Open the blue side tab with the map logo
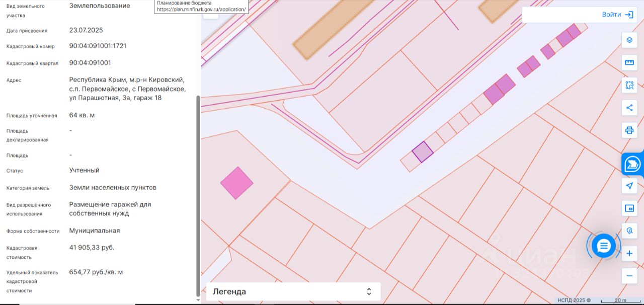 (632, 165)
